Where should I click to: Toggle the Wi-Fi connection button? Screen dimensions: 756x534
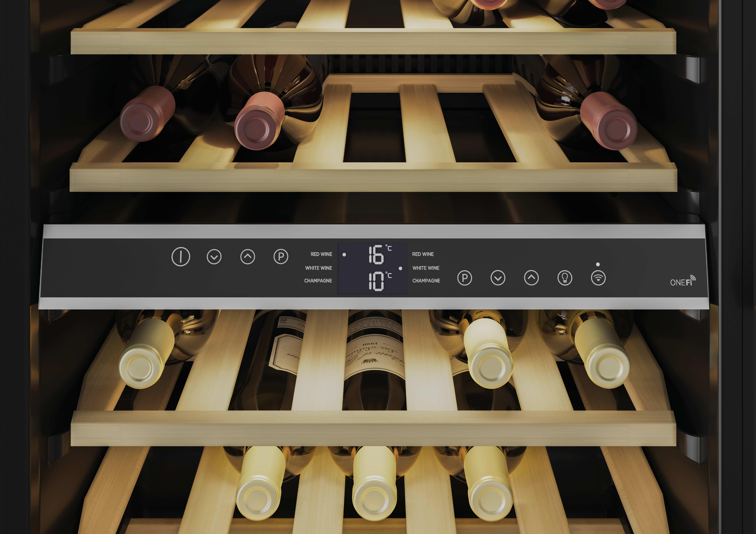point(598,278)
